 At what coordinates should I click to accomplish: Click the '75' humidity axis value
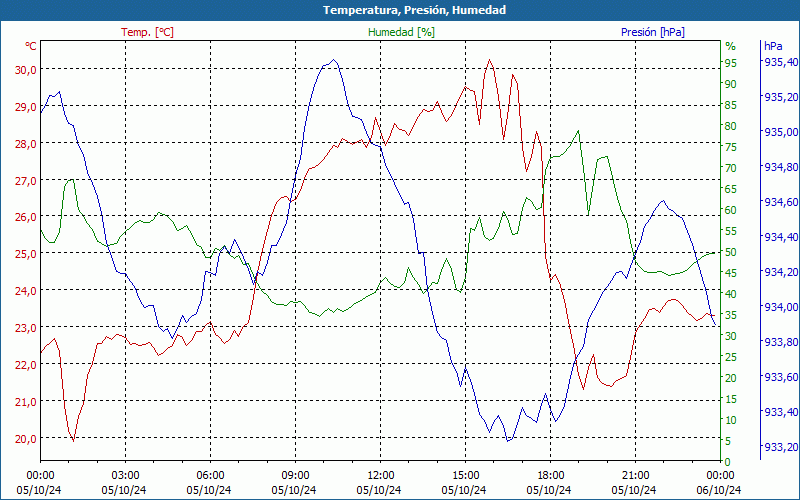[731, 147]
